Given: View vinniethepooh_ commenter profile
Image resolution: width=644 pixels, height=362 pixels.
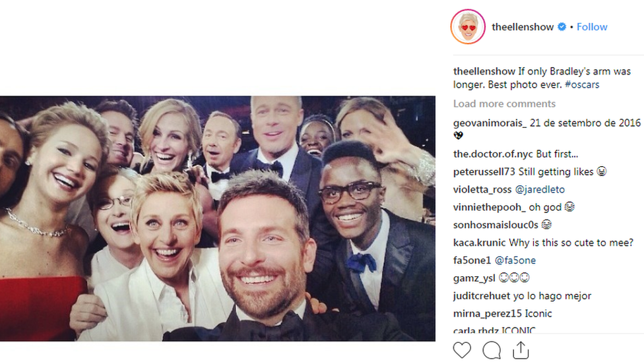Looking at the screenshot, I should pos(490,207).
